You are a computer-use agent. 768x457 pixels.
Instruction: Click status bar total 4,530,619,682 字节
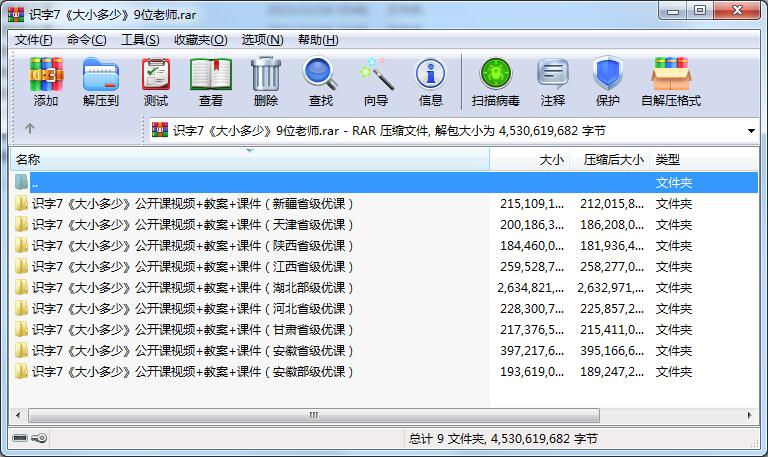(544, 438)
